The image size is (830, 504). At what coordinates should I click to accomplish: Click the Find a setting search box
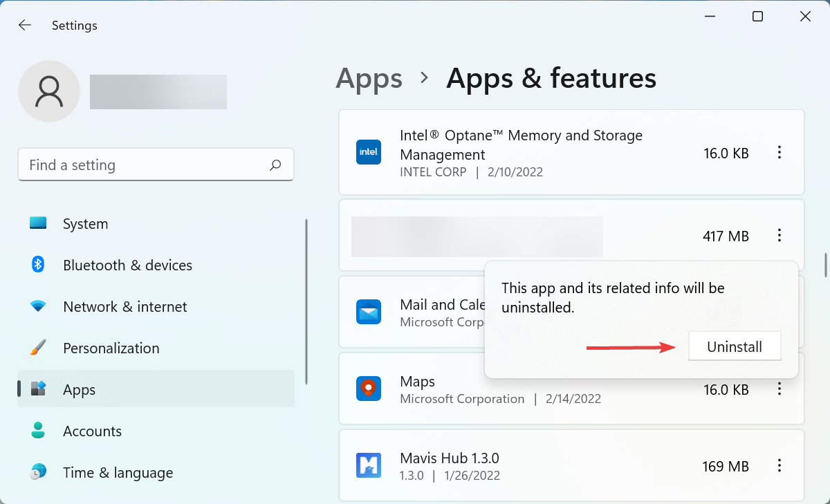[x=156, y=165]
